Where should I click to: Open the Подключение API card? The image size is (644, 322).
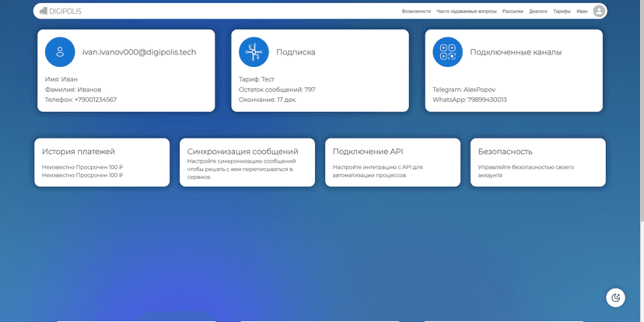(x=392, y=163)
